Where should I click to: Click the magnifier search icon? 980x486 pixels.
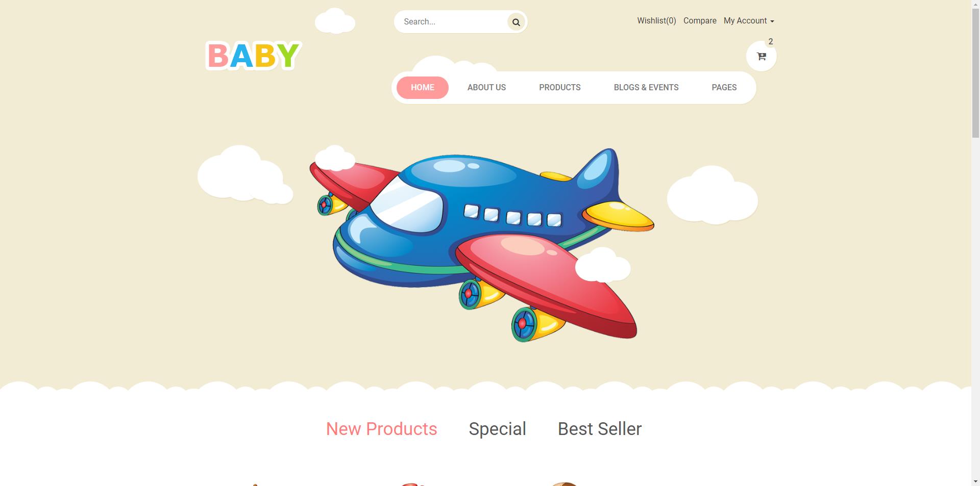click(x=516, y=22)
